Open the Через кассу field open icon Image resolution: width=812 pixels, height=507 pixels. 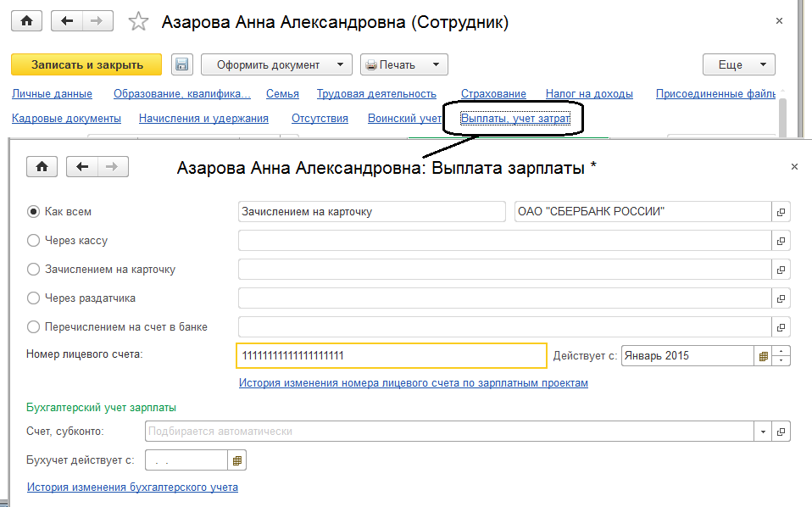781,241
